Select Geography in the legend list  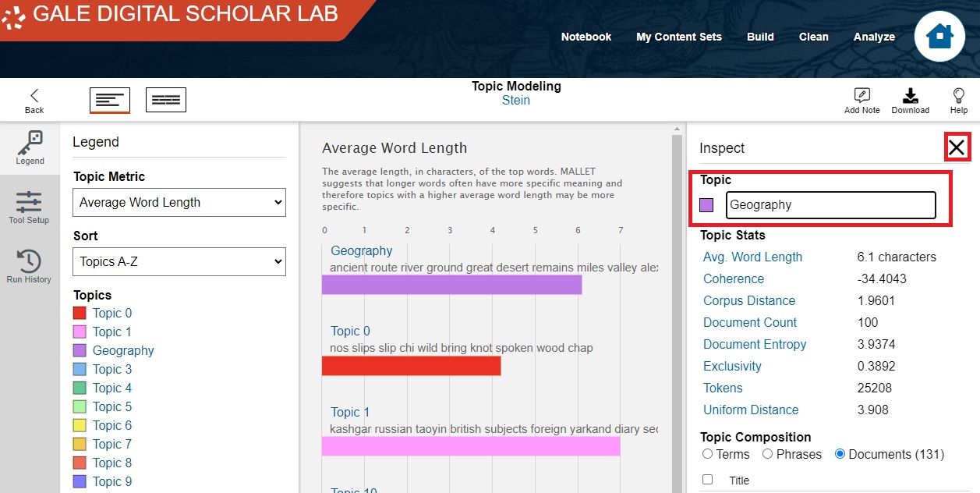pyautogui.click(x=123, y=350)
